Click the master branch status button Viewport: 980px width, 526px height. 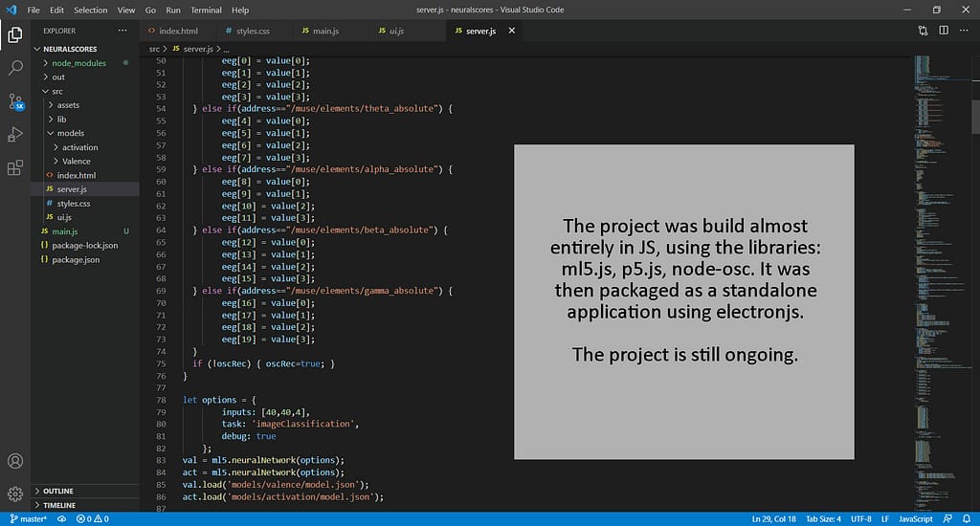28,518
